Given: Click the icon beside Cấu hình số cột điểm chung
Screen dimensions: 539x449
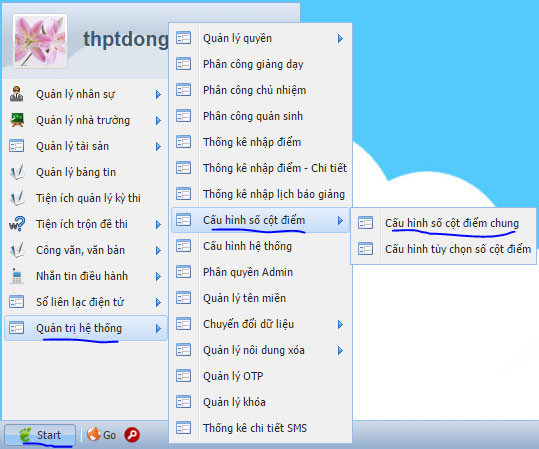Looking at the screenshot, I should (x=365, y=223).
